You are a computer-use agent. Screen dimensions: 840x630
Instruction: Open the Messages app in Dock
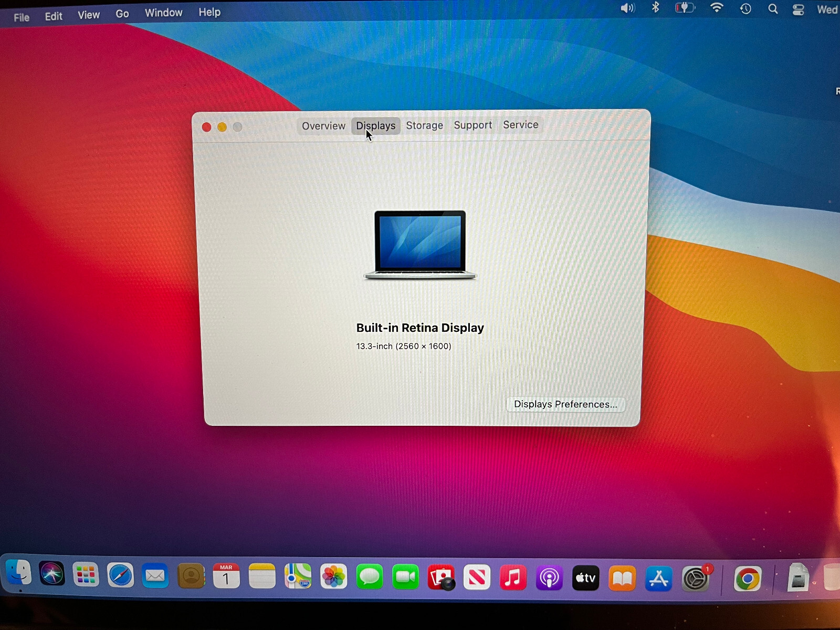[x=370, y=577]
